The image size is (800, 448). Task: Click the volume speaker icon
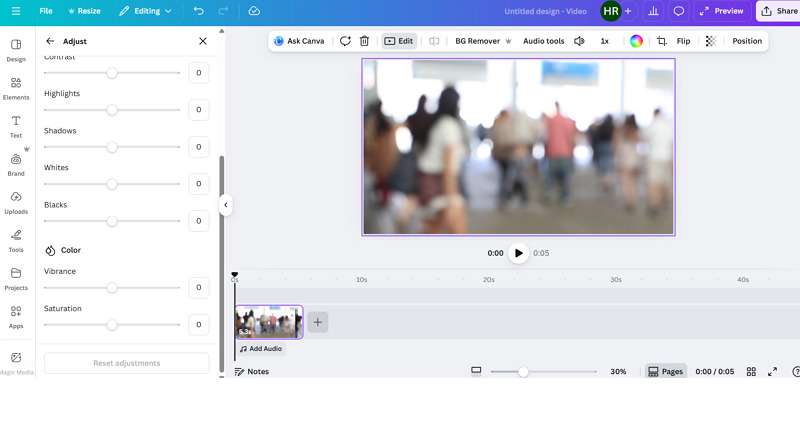coord(579,41)
